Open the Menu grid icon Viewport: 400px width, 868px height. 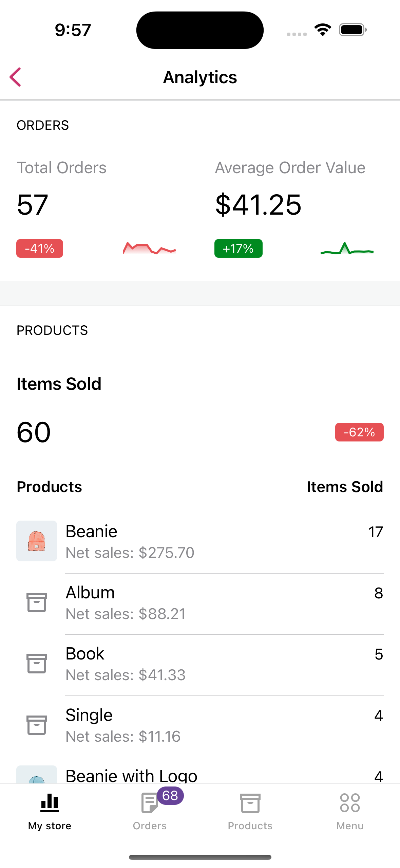[x=350, y=803]
